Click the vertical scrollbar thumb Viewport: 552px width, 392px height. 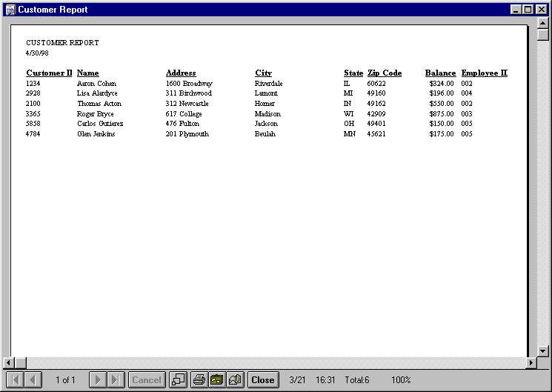pyautogui.click(x=543, y=35)
